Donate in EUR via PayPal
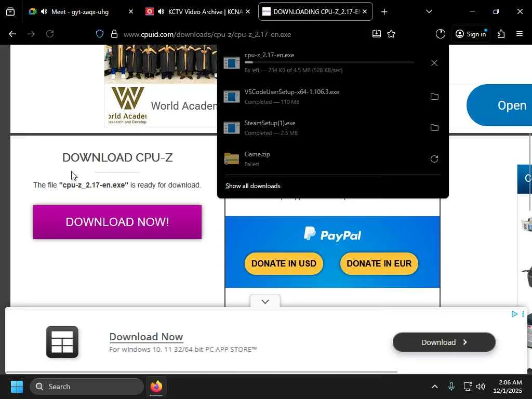The width and height of the screenshot is (532, 399). click(x=379, y=263)
